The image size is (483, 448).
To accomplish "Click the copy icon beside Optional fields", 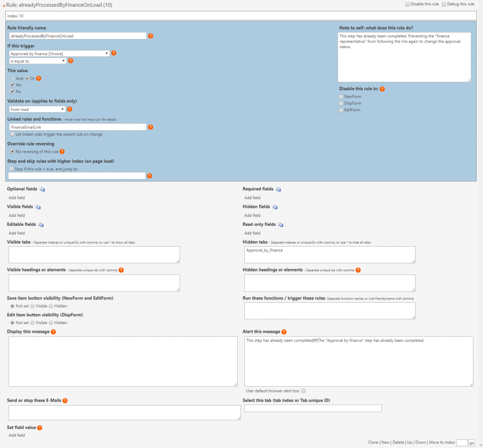I will pyautogui.click(x=42, y=189).
